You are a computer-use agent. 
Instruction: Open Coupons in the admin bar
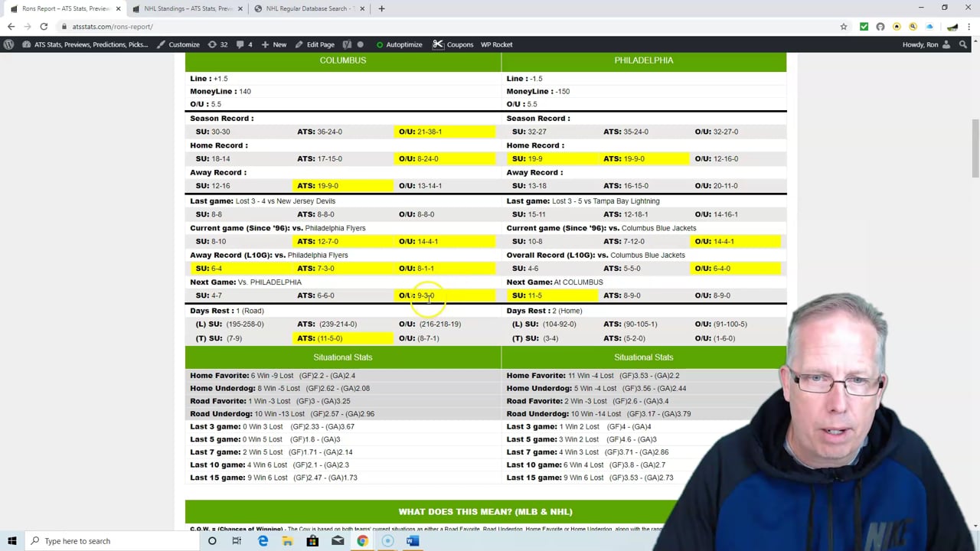coord(452,44)
